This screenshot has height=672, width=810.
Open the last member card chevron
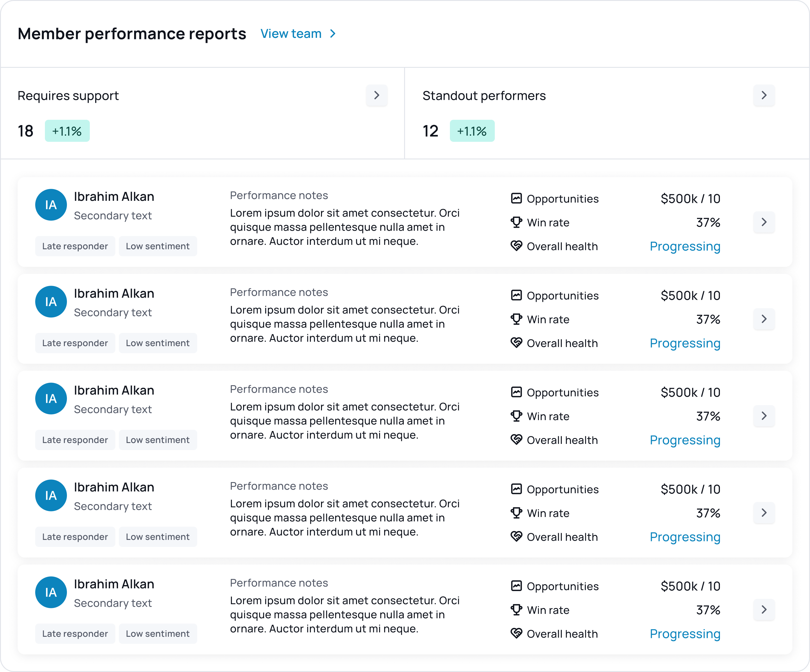tap(764, 609)
